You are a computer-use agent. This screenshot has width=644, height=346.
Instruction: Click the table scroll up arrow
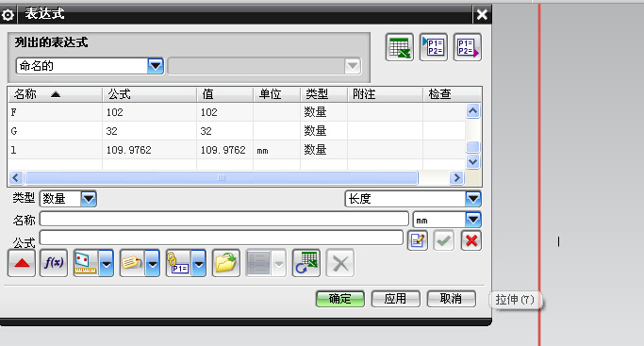(472, 111)
